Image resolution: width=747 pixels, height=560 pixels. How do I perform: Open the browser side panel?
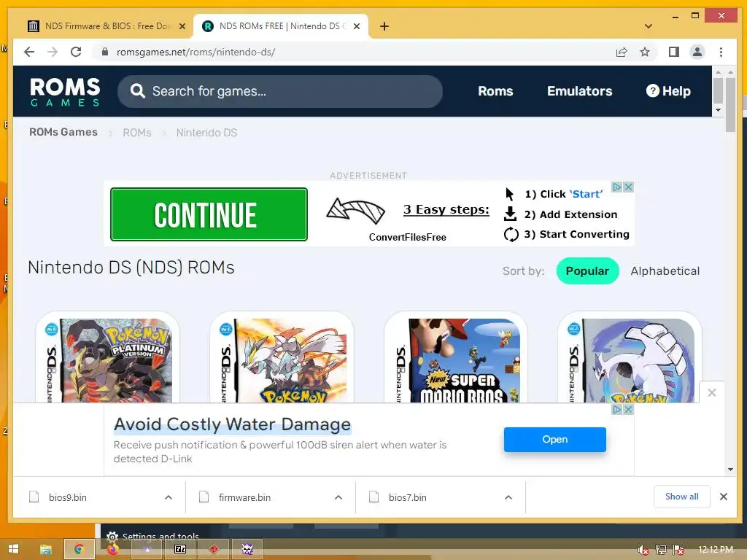673,52
